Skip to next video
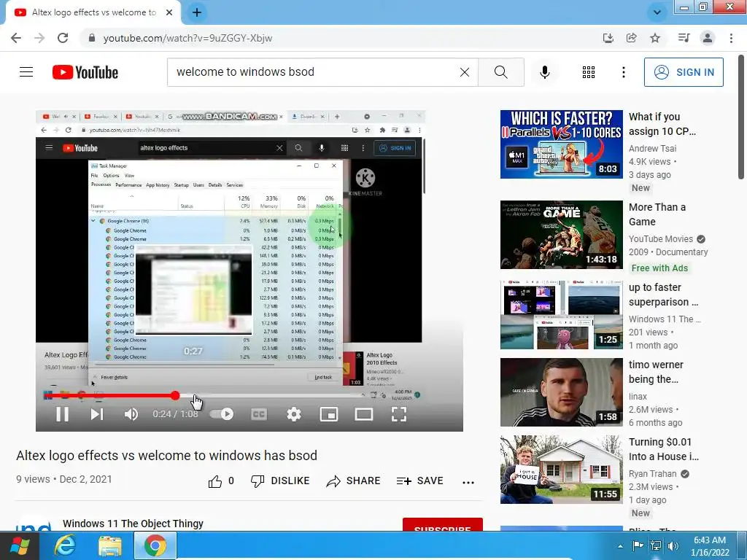Screen dimensions: 747x560 pos(97,414)
